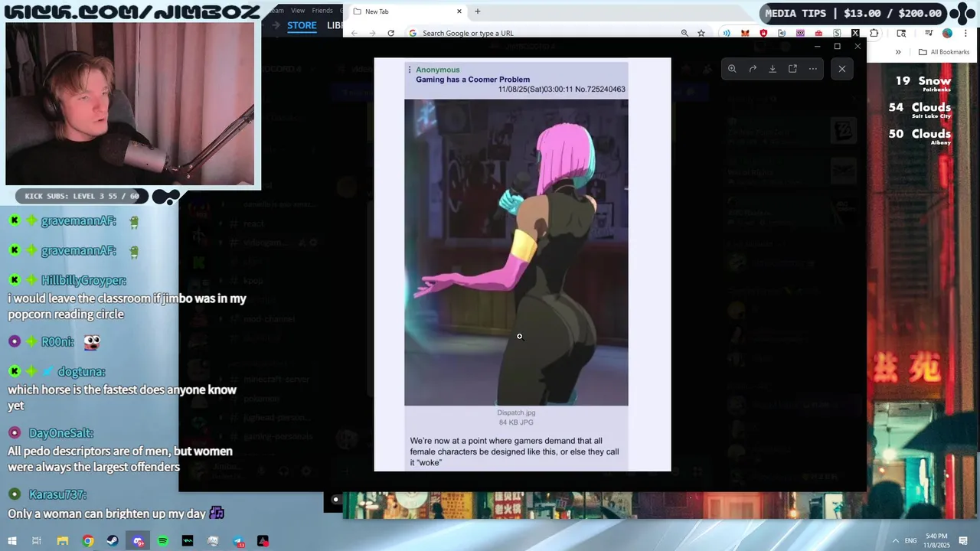Open the Chrome profile avatar

947,33
